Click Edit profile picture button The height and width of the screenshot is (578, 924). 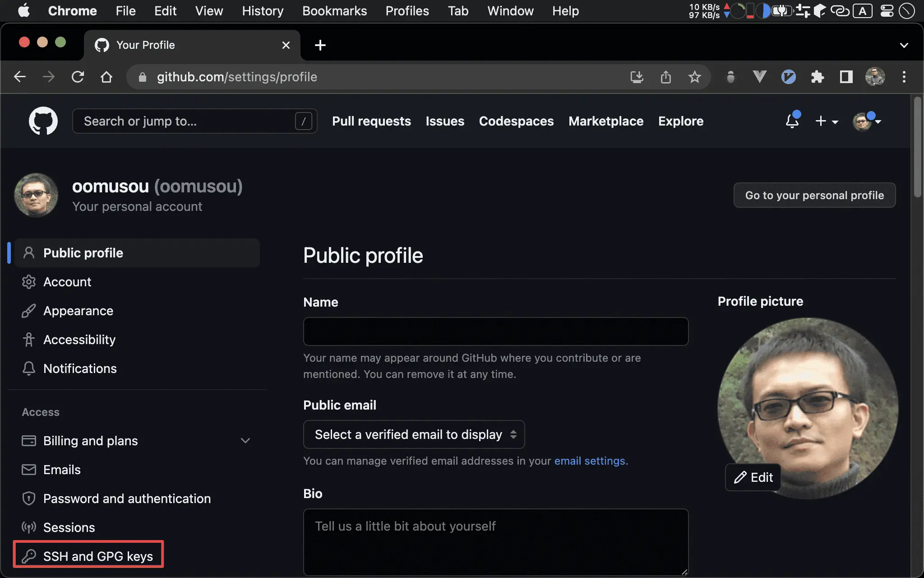[x=754, y=477]
